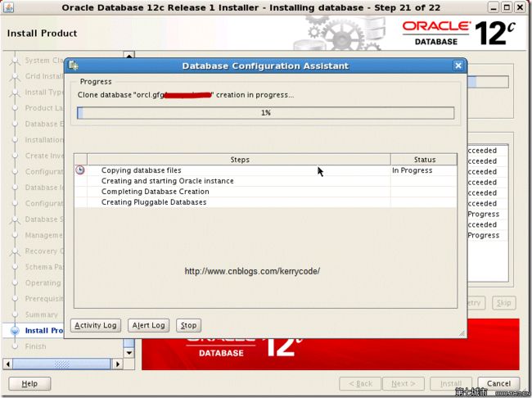Minimize the Oracle installer window
This screenshot has width=532, height=398.
[x=494, y=7]
